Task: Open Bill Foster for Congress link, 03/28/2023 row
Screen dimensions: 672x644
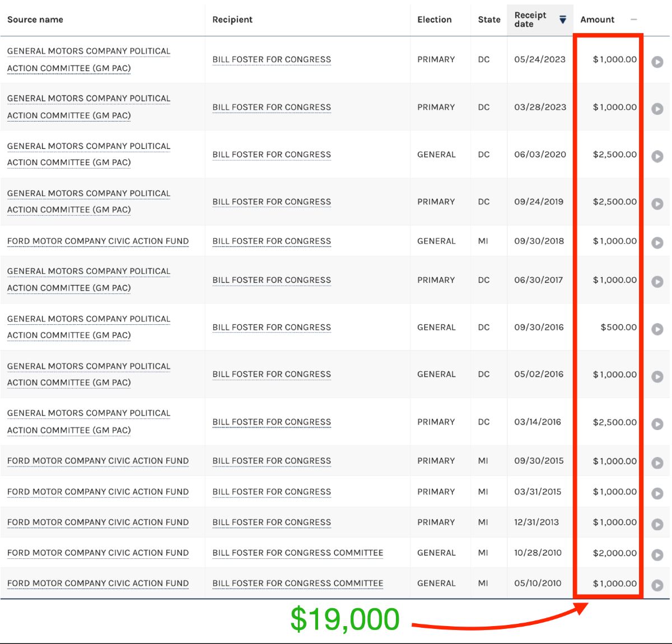Action: 272,107
